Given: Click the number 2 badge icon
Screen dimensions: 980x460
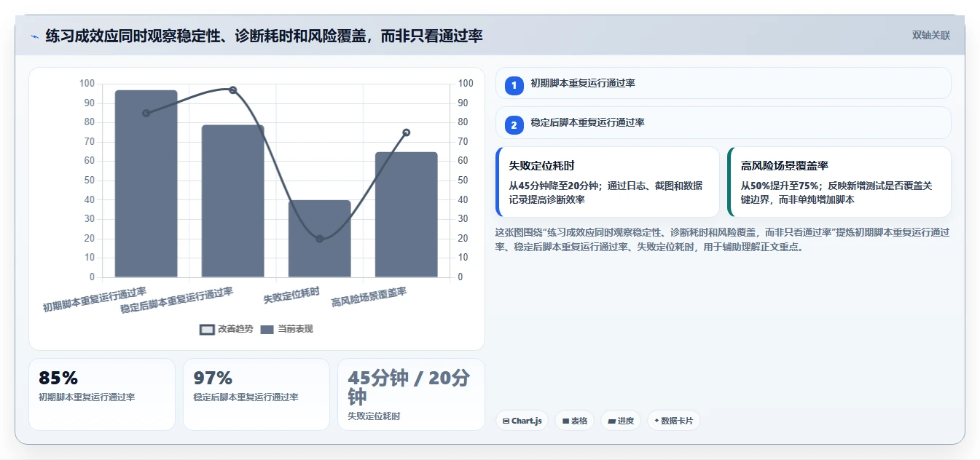Looking at the screenshot, I should coord(514,125).
